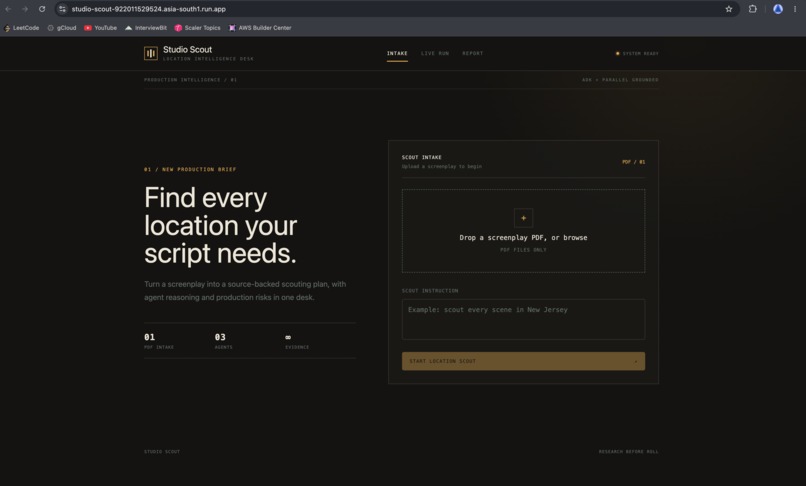806x486 pixels.
Task: Click the "LOCATION INTELLIGENCE DESK" tagline
Action: 208,59
